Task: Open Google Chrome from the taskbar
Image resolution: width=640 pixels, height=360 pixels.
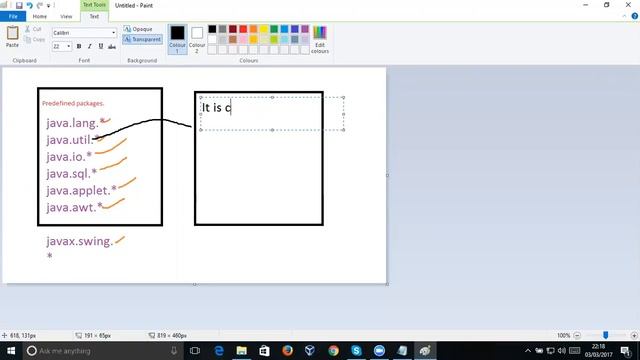Action: click(333, 351)
